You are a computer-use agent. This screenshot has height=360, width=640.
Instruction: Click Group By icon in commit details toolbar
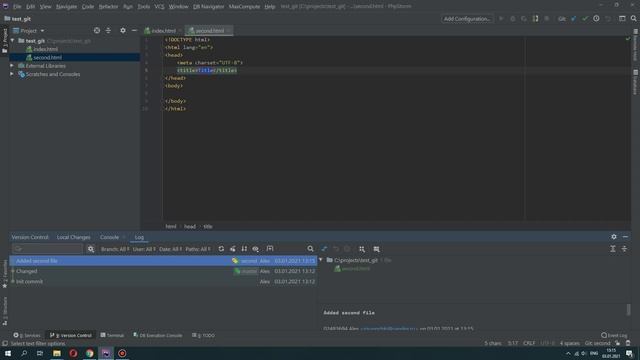[362, 249]
